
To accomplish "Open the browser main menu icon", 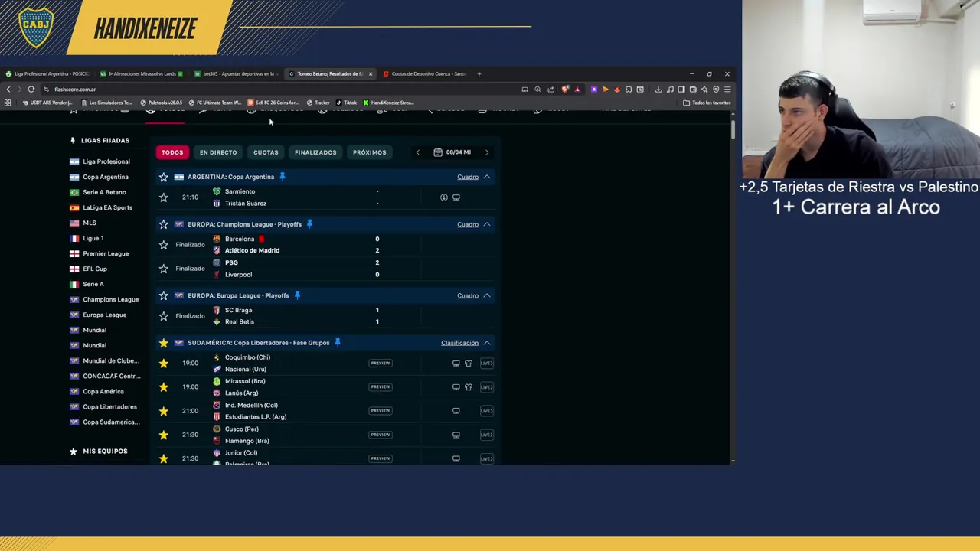I will coord(727,90).
